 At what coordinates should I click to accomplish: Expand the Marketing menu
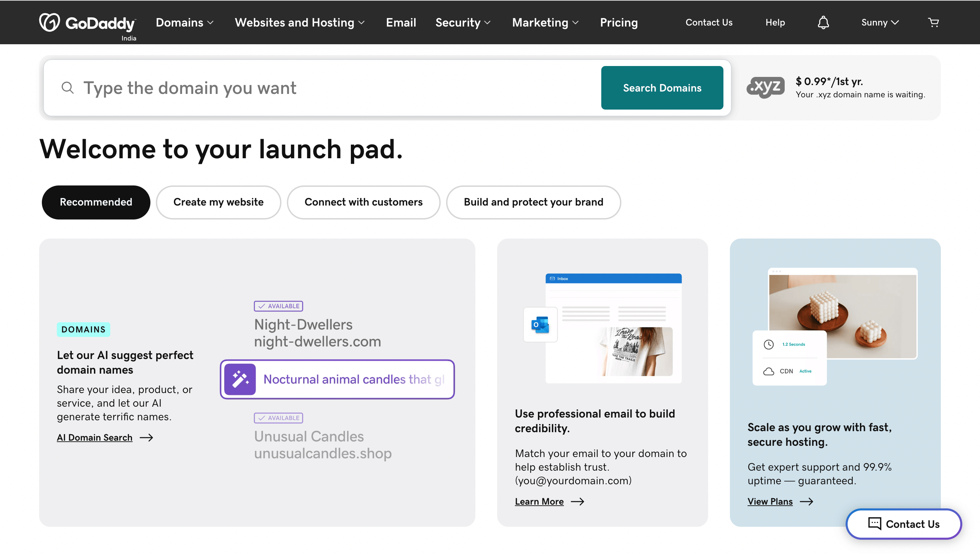pos(545,22)
